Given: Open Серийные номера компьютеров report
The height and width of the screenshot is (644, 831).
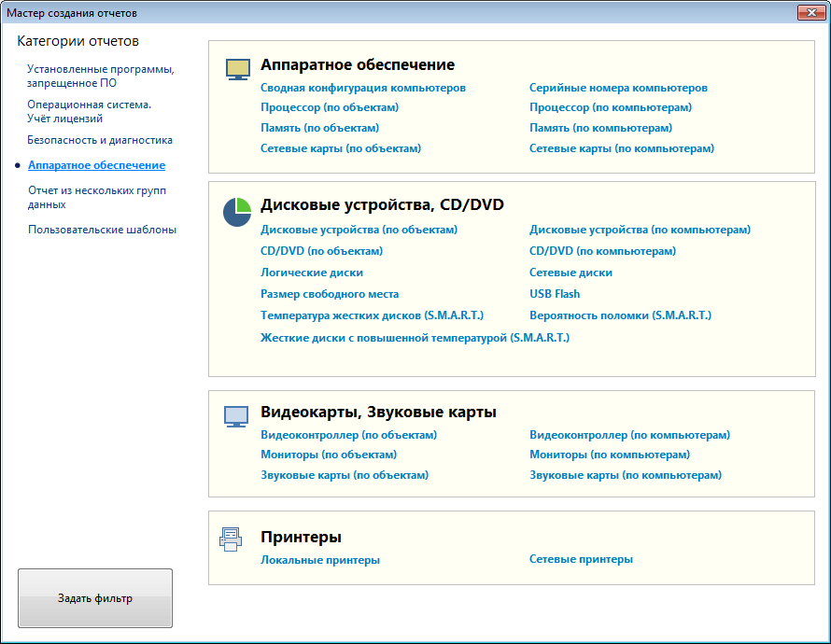Looking at the screenshot, I should (618, 88).
